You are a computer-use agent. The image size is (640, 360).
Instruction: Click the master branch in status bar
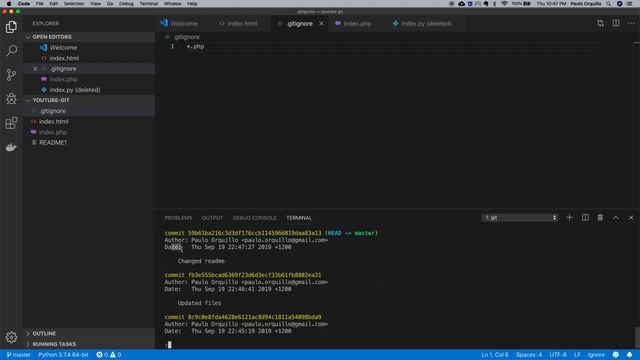(x=19, y=355)
